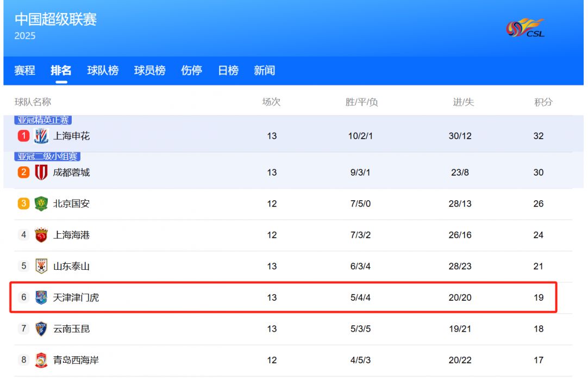The width and height of the screenshot is (588, 378).
Task: Open team page for 北京国安
Action: pyautogui.click(x=71, y=203)
